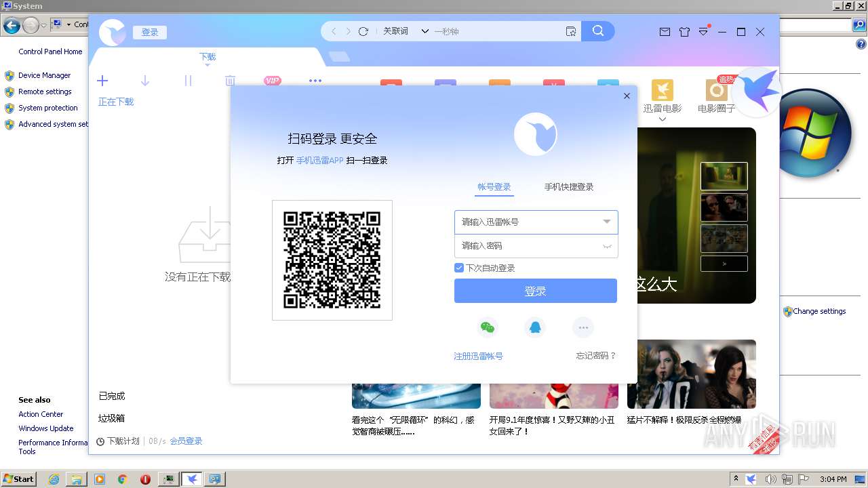The image size is (868, 488).
Task: Open Opera browser from the taskbar
Action: pyautogui.click(x=145, y=479)
